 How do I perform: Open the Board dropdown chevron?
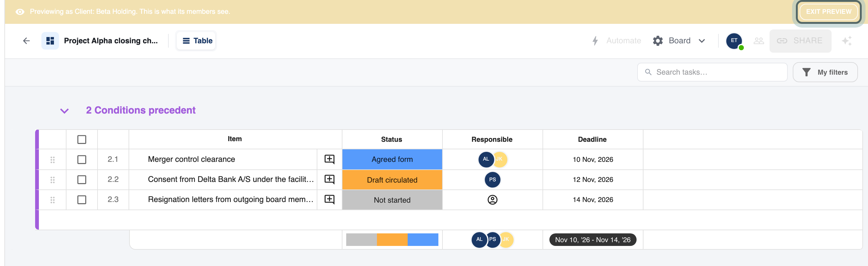(702, 41)
